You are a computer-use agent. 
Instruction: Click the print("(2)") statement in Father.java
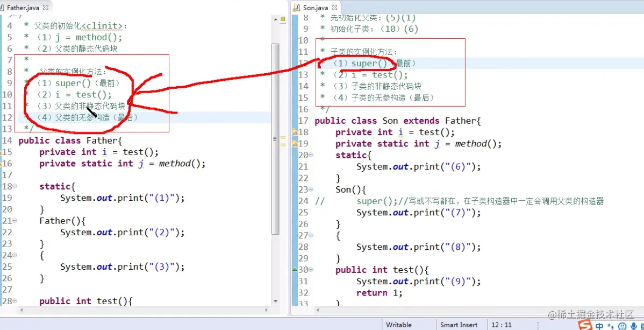coord(123,233)
